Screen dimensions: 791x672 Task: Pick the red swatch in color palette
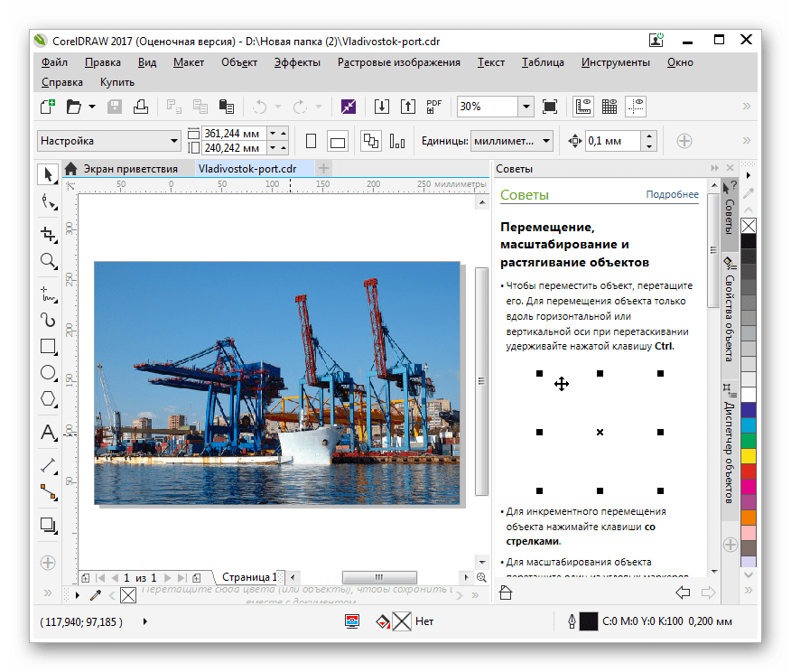point(749,471)
